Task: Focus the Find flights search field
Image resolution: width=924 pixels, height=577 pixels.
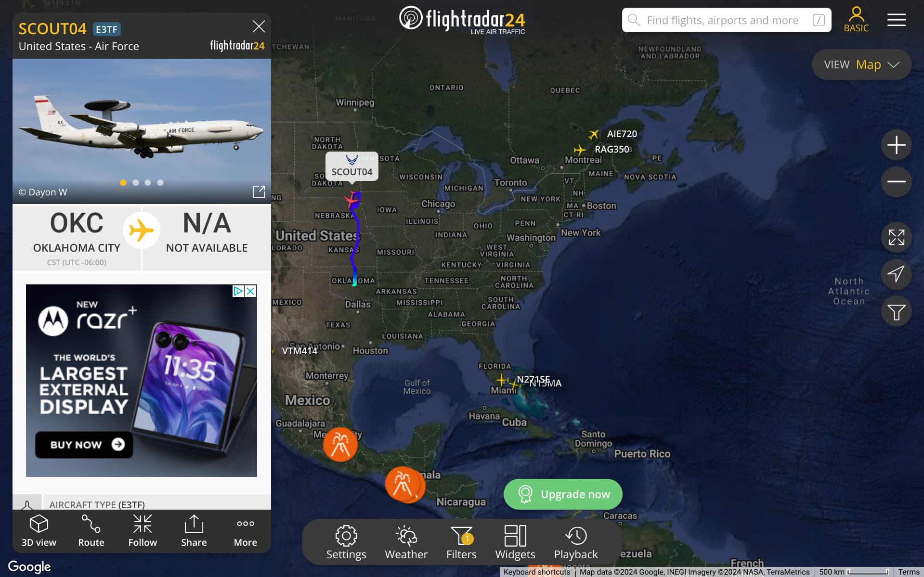Action: (726, 20)
